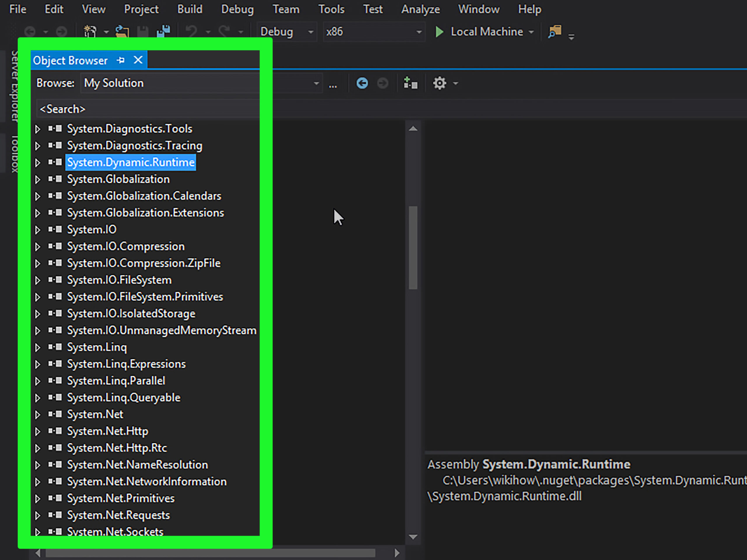This screenshot has height=560, width=747.
Task: Click the back navigation icon
Action: [x=362, y=83]
